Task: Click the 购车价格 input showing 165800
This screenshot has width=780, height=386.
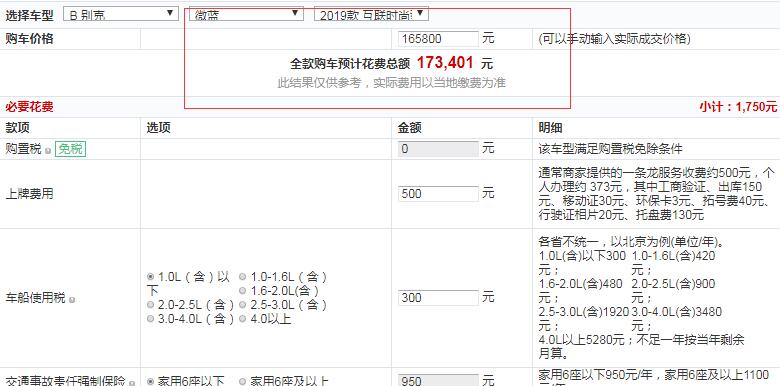Action: [438, 39]
